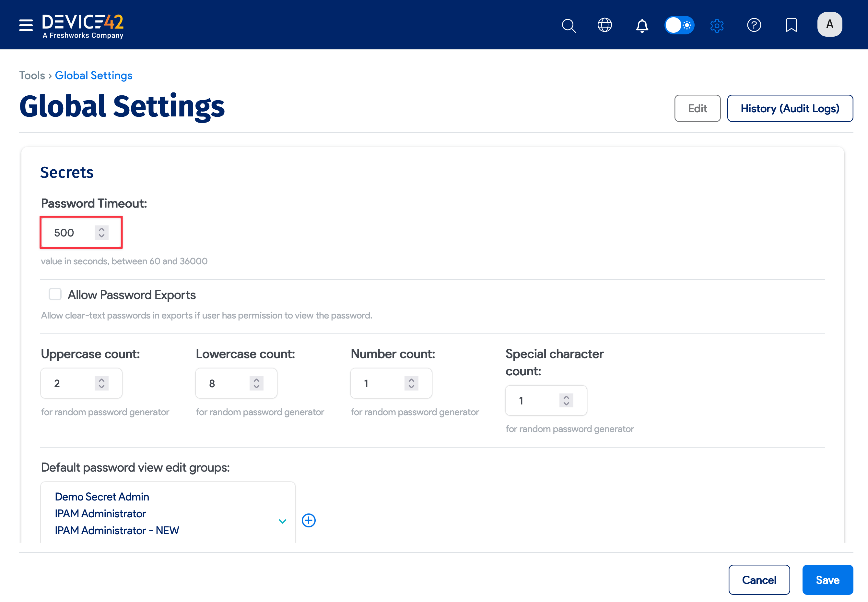The width and height of the screenshot is (868, 602).
Task: Click the History (Audit Logs) button
Action: pos(790,109)
